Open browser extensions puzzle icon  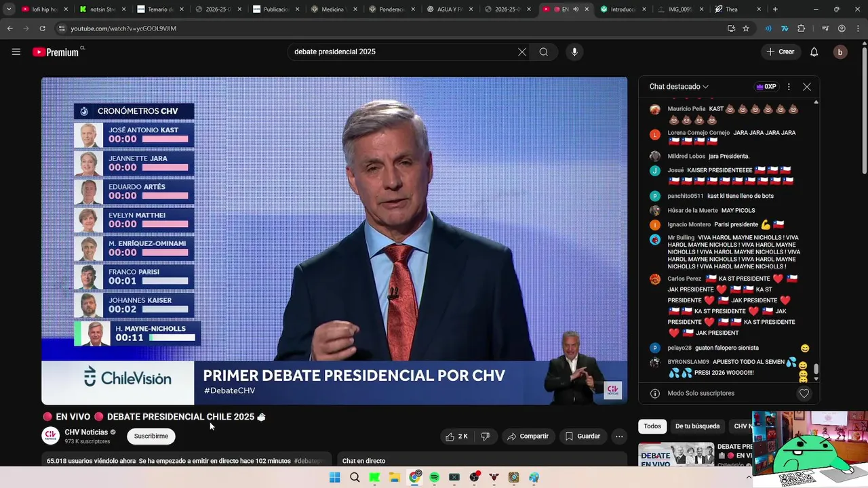point(802,28)
